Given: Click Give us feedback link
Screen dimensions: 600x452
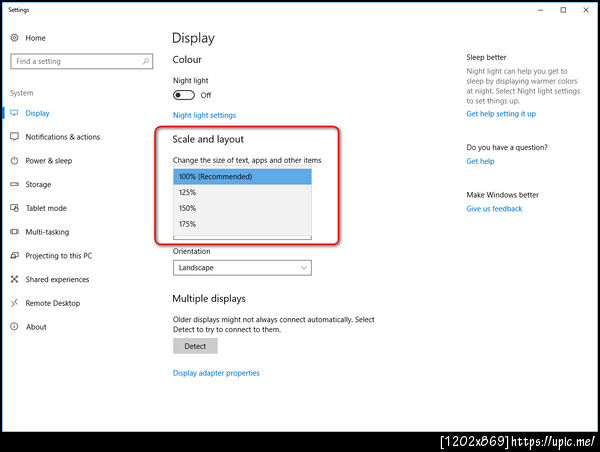Looking at the screenshot, I should coord(494,209).
